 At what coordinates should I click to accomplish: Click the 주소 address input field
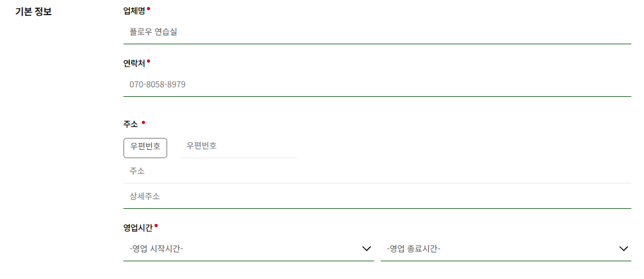point(377,171)
